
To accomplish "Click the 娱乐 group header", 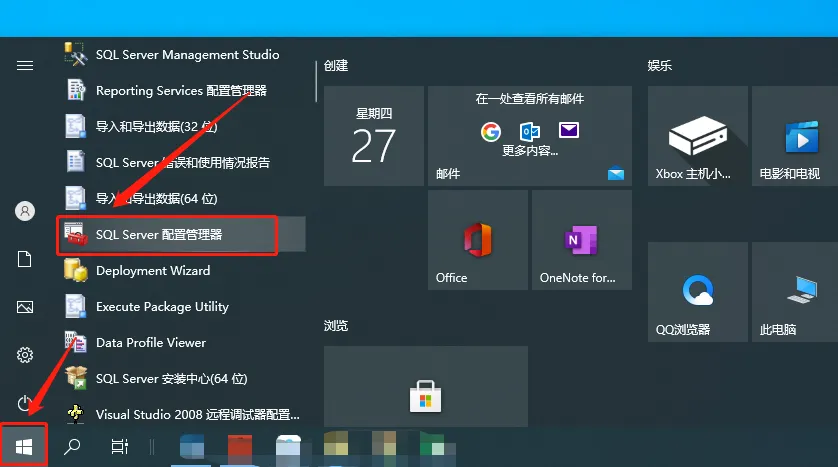I will tap(659, 66).
